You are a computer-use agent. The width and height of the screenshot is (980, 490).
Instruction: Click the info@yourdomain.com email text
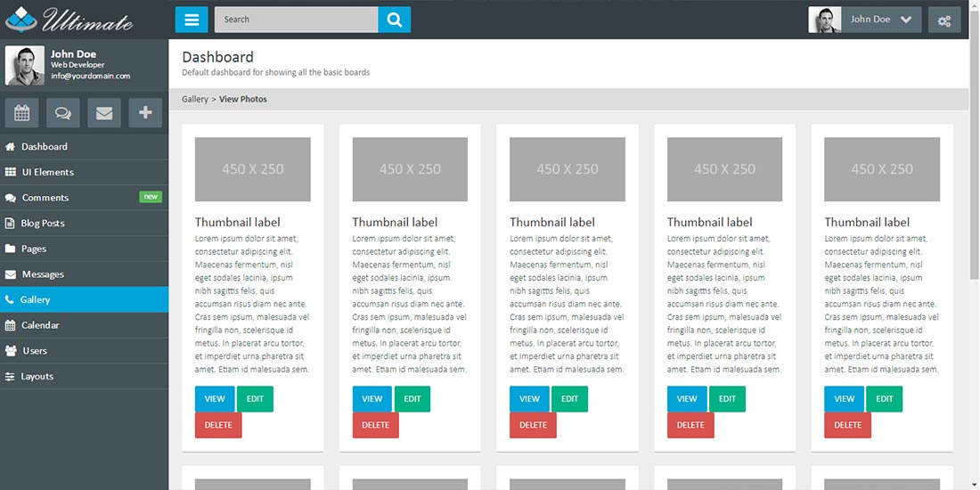[x=91, y=77]
